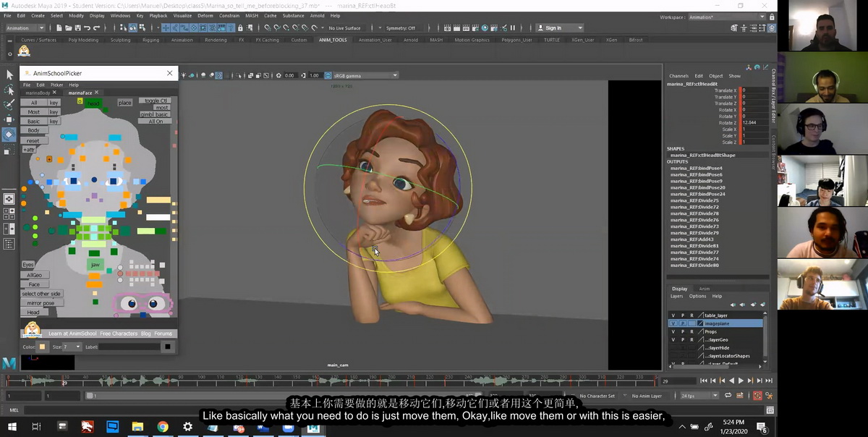This screenshot has width=868, height=437.
Task: Click the Undo arrow icon
Action: click(86, 28)
